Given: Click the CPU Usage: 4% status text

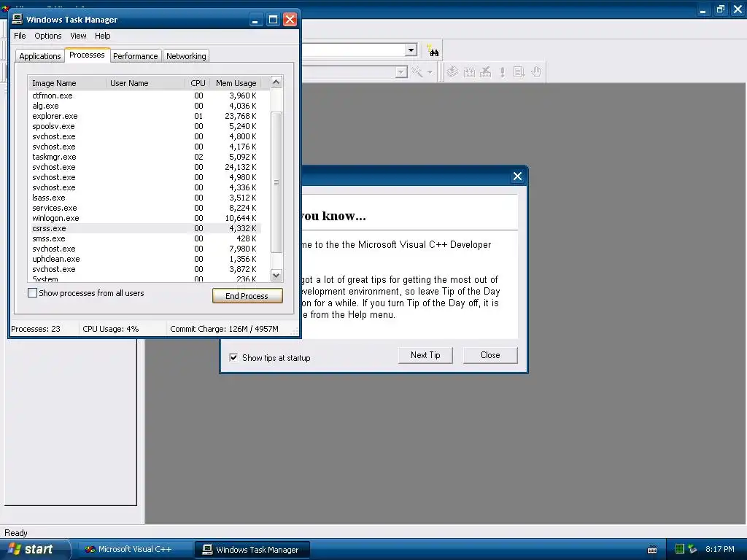Looking at the screenshot, I should pyautogui.click(x=111, y=329).
